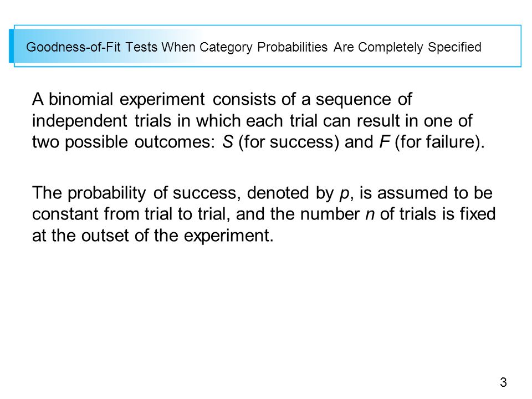Screen dimensions: 532x399
Task: Click the word 'Category' in the title
Action: (226, 47)
